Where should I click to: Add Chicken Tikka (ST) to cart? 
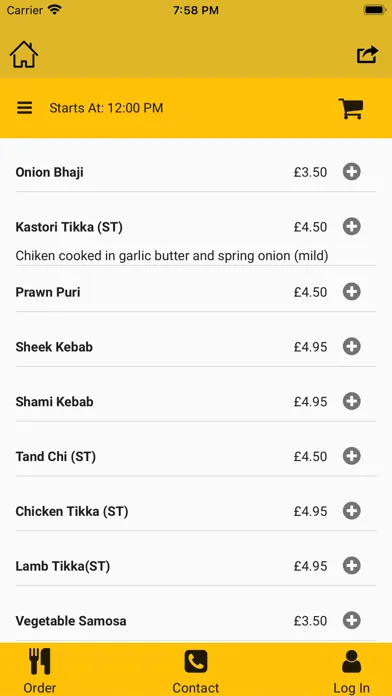[352, 511]
